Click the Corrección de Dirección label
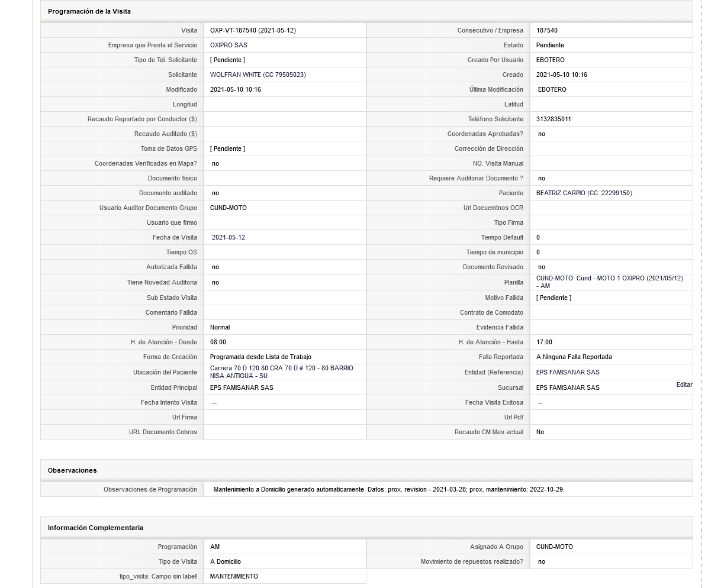Screen dimensions: 724x588 [489, 148]
